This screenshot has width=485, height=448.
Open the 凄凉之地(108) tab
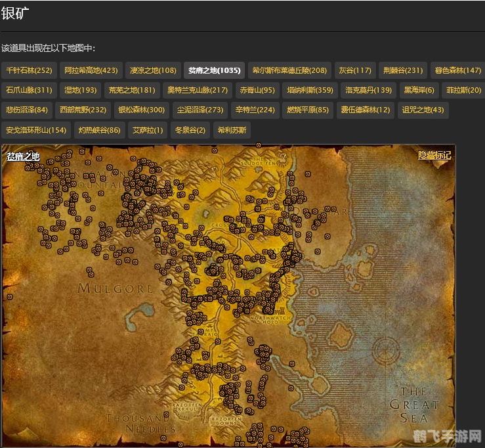pyautogui.click(x=153, y=70)
